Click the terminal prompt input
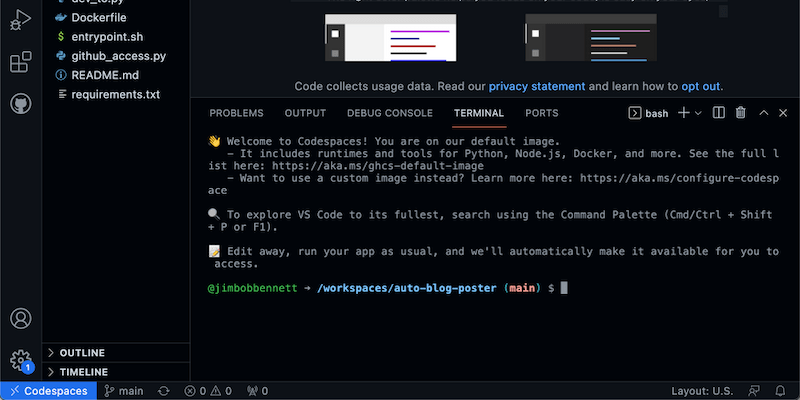The width and height of the screenshot is (800, 400). click(564, 288)
